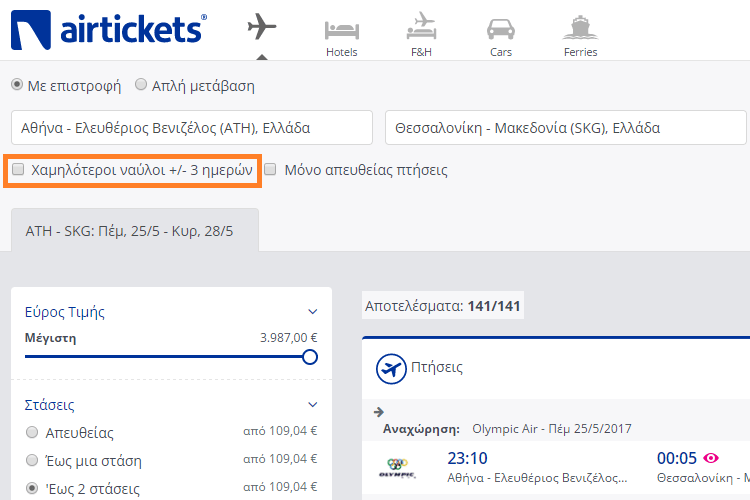Screen dimensions: 750x500
Task: Click the Αθήνα departure airport field
Action: [x=192, y=128]
